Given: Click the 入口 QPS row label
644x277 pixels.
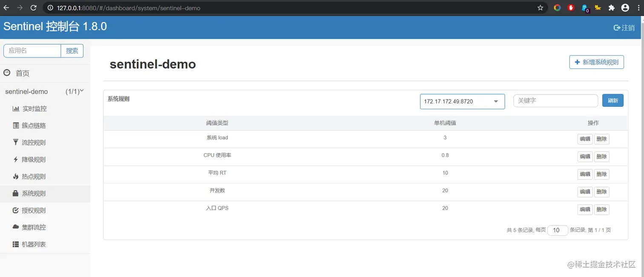Looking at the screenshot, I should [x=217, y=208].
